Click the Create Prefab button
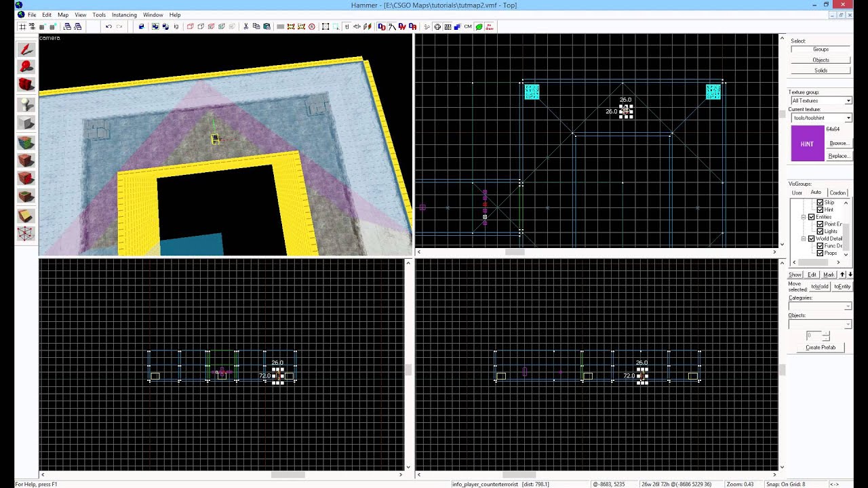This screenshot has width=868, height=488. pos(821,347)
